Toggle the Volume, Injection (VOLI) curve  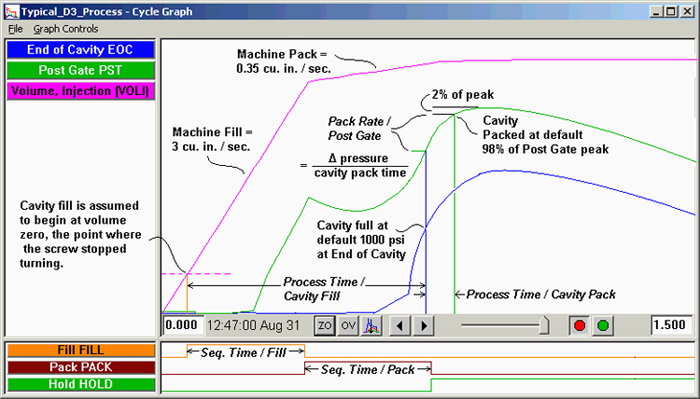(80, 91)
